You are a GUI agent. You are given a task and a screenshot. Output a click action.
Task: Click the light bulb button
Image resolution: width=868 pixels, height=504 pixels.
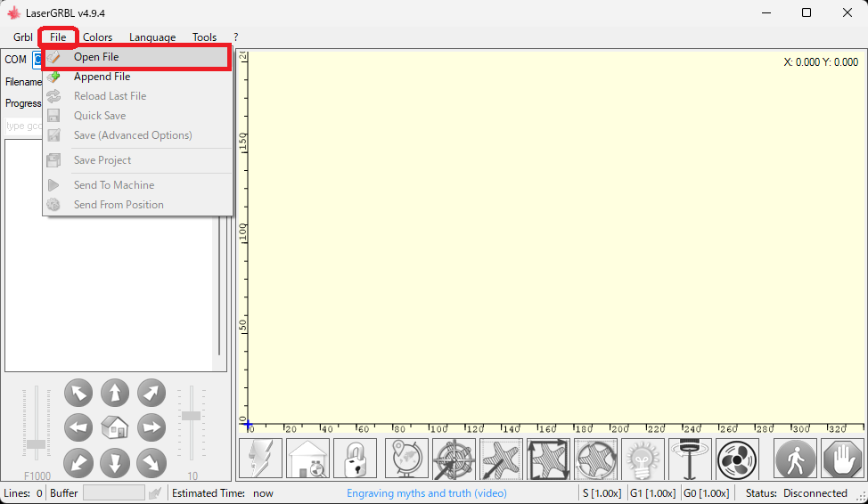tap(643, 458)
